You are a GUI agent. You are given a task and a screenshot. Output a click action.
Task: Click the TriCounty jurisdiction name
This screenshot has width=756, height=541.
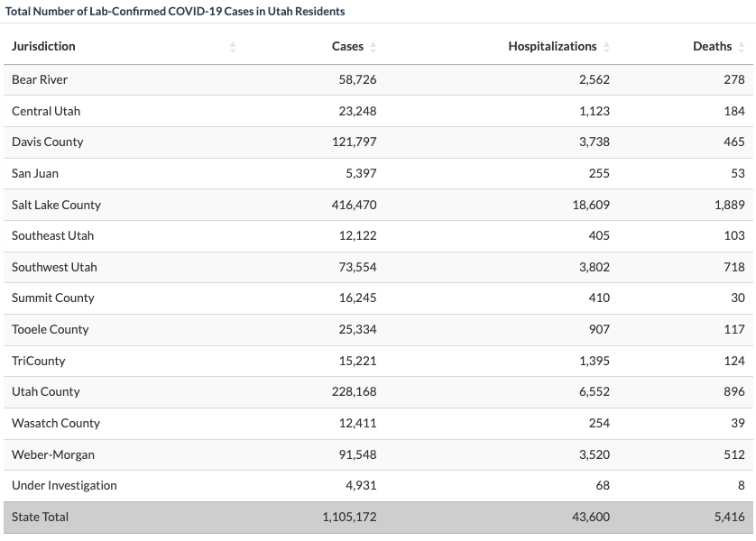(x=39, y=361)
